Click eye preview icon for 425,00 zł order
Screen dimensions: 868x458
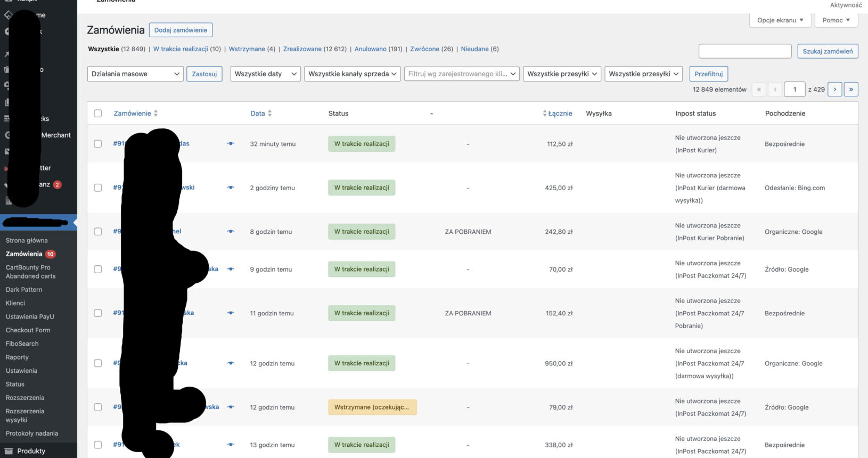tap(231, 187)
